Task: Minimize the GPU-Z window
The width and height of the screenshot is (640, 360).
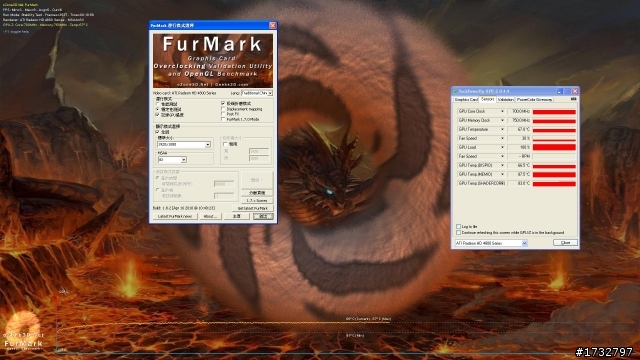Action: [x=560, y=91]
